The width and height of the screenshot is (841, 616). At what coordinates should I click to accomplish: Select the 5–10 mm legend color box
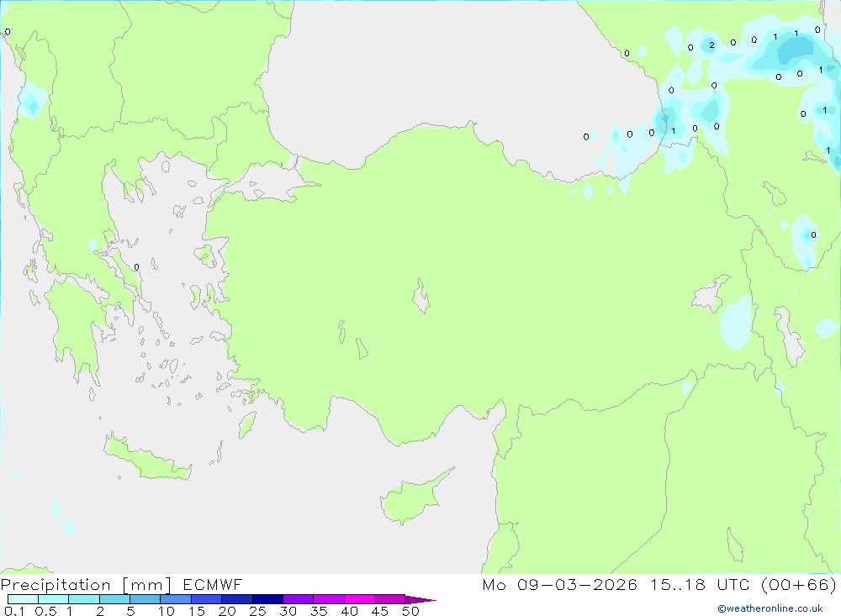point(145,599)
